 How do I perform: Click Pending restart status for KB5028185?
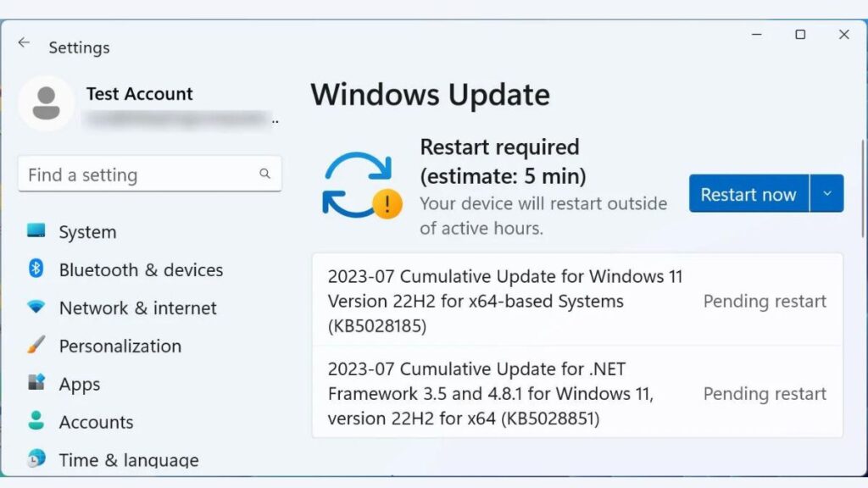765,301
